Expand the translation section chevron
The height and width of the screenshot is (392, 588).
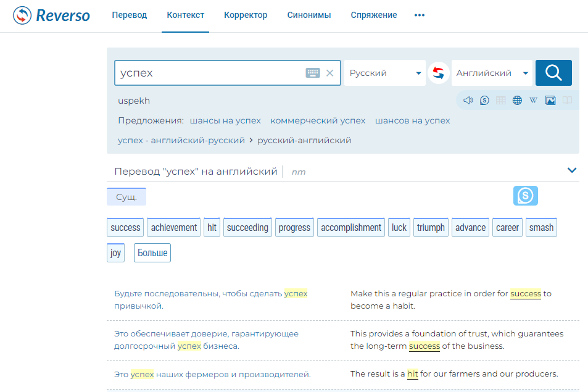click(x=571, y=170)
